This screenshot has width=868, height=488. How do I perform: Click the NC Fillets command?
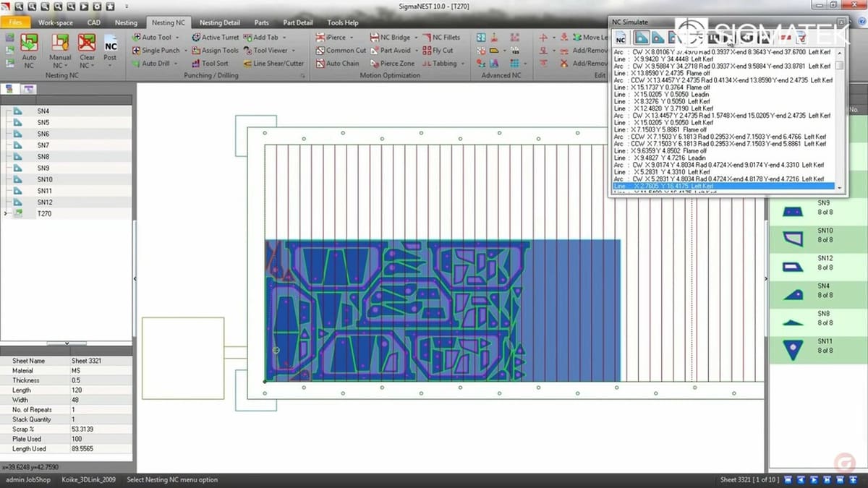(x=441, y=38)
